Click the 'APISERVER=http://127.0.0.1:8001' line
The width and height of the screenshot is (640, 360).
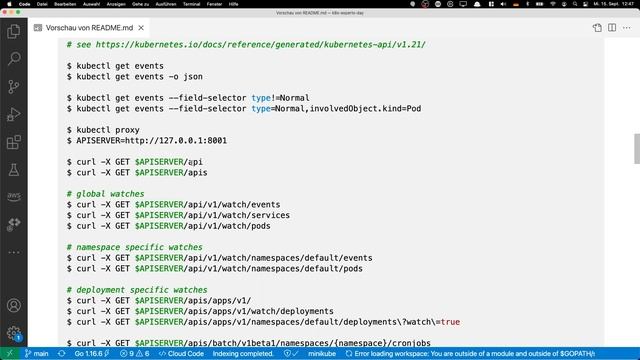click(x=147, y=140)
